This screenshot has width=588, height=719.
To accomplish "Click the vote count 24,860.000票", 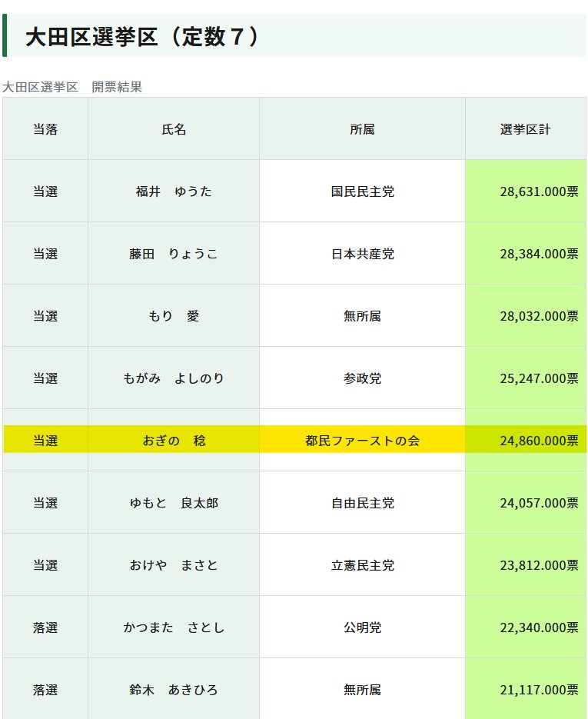I will click(539, 441).
